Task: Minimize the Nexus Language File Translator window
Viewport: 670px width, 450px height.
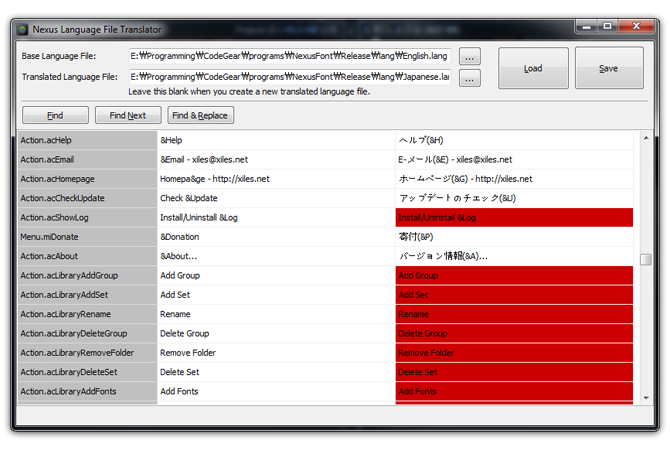Action: (587, 26)
